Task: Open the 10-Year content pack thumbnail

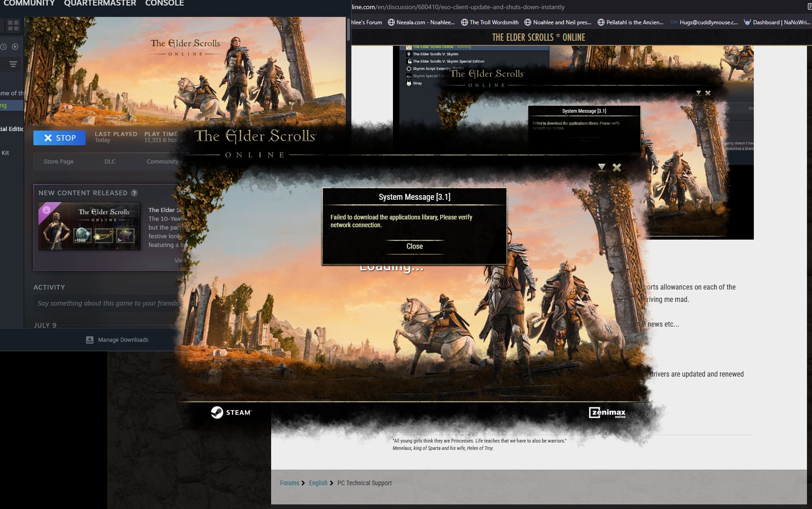Action: click(89, 226)
